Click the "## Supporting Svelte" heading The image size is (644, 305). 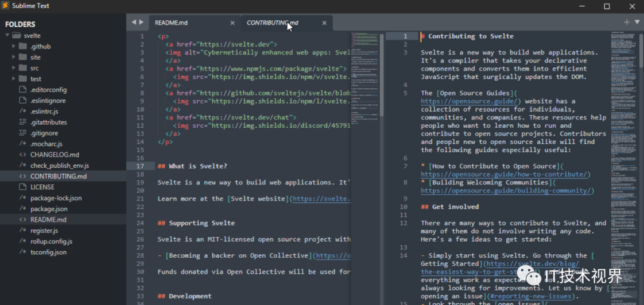click(196, 223)
